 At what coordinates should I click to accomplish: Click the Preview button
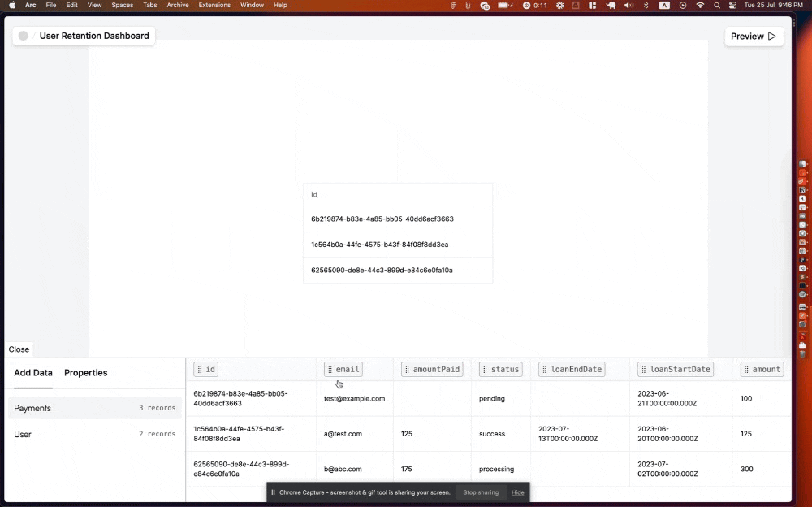(754, 37)
